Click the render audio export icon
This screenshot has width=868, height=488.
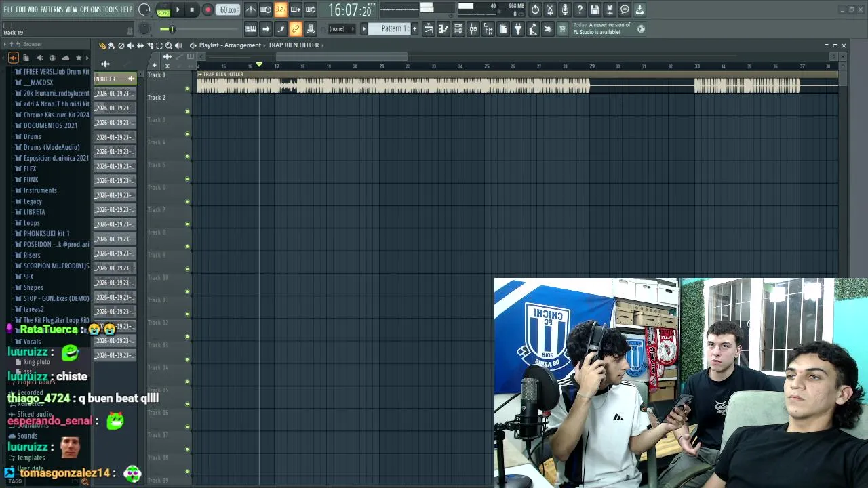(x=610, y=9)
